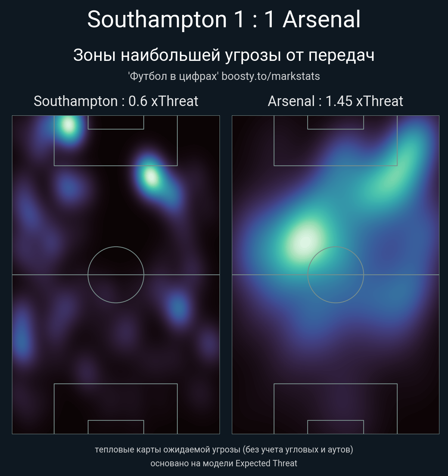Click the bottom six-yard box on Southampton's pitch

pyautogui.click(x=116, y=427)
